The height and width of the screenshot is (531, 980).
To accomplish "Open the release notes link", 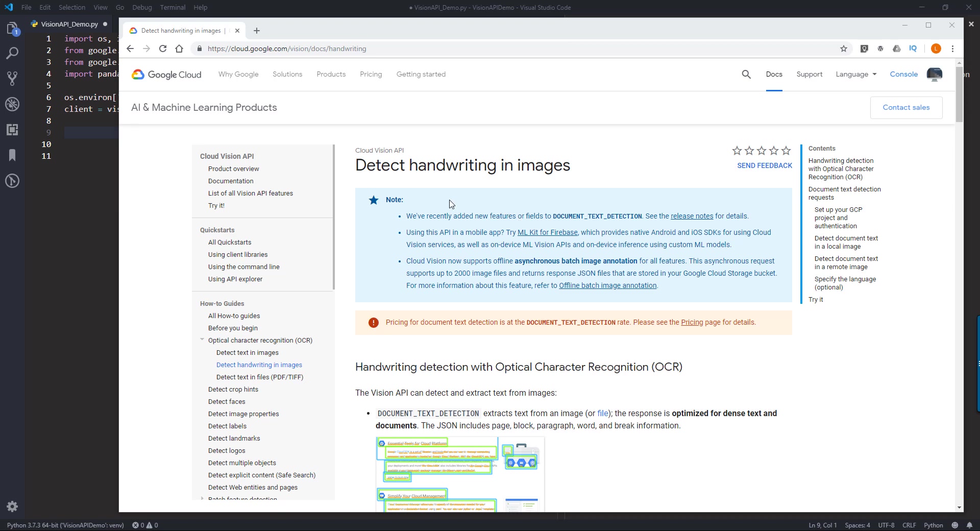I will (692, 216).
